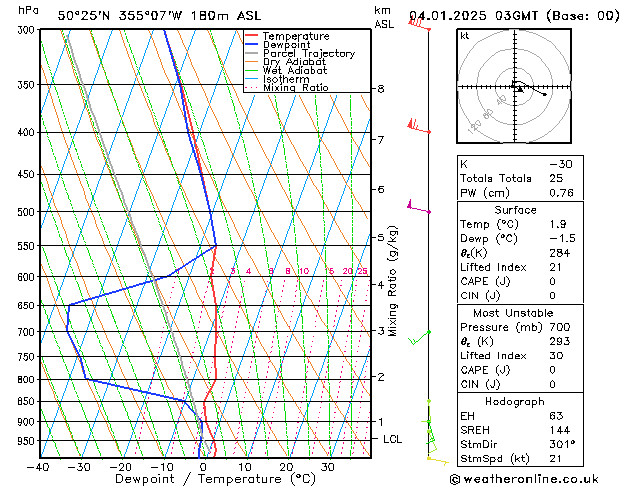Click the vertical 'Mixing Ratio (g/kg)' axis label
Viewport: 629px width, 486px height.
click(x=393, y=281)
